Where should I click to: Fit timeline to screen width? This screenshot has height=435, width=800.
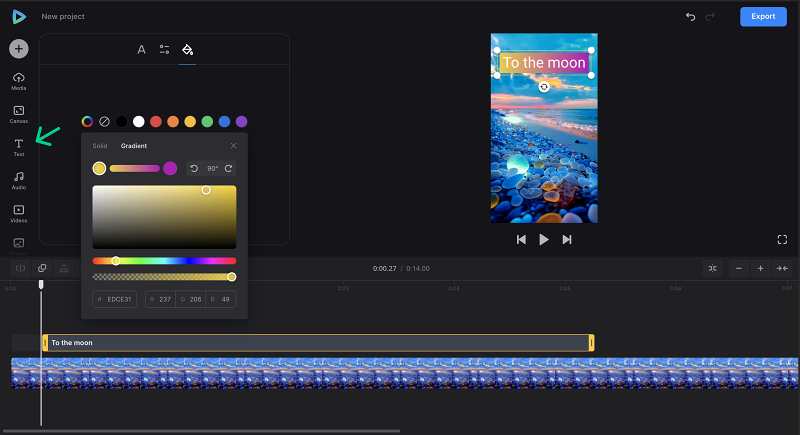click(782, 268)
